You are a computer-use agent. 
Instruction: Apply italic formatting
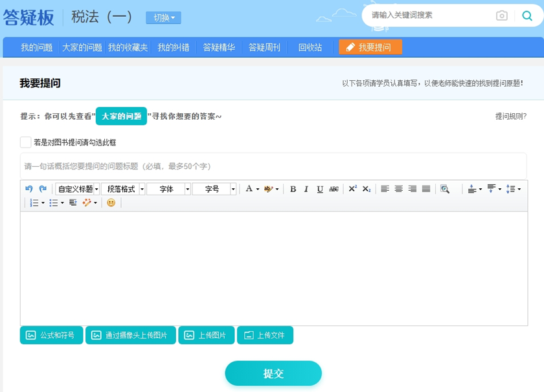coord(305,189)
